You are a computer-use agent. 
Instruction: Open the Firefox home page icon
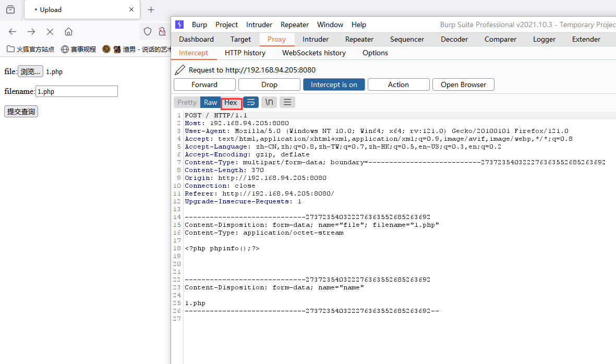pos(69,32)
